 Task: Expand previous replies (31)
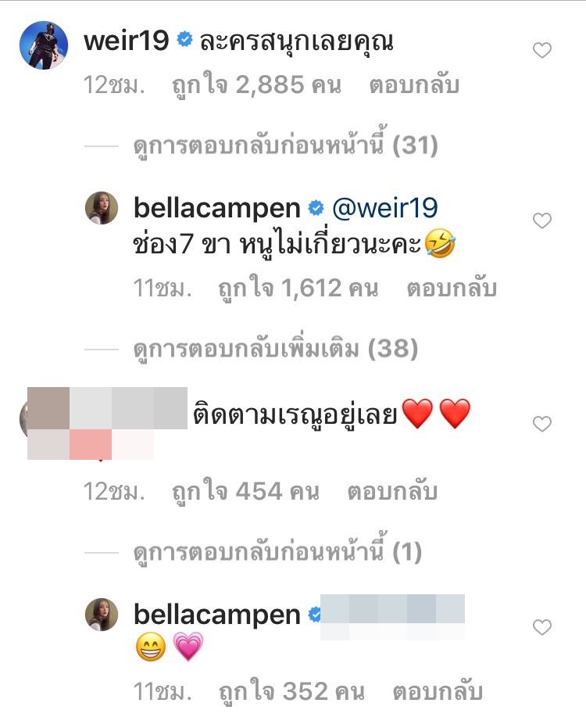286,145
